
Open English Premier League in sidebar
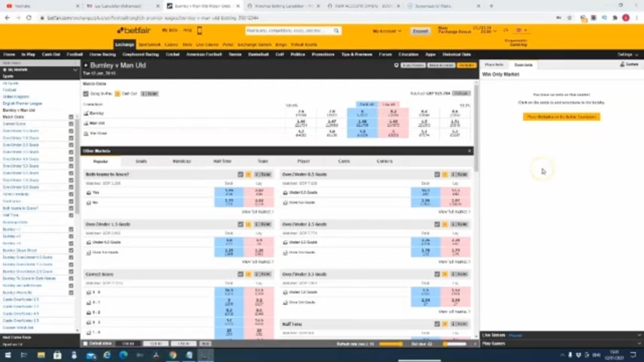point(23,103)
